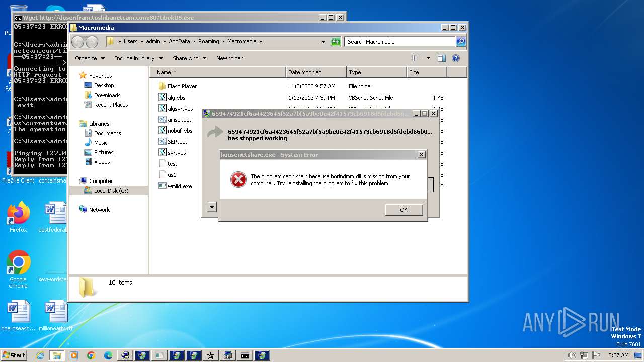Open Explorer help question-mark icon
The height and width of the screenshot is (362, 644).
[456, 58]
